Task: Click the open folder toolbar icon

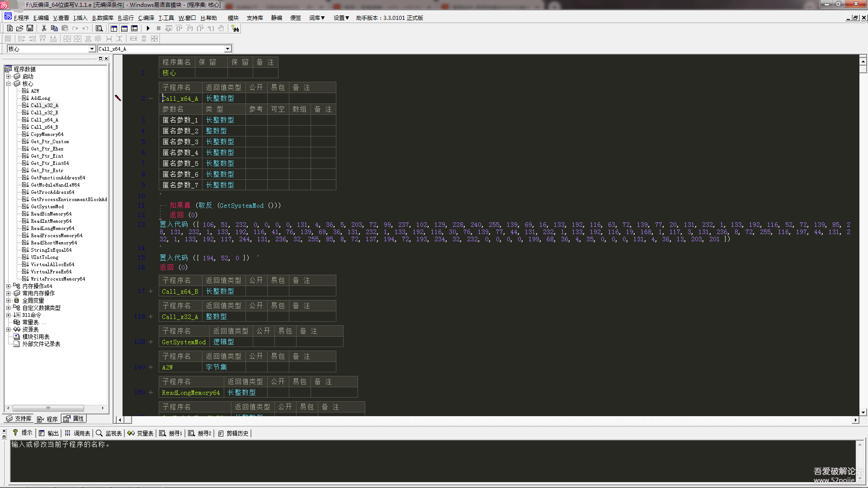Action: coord(20,28)
